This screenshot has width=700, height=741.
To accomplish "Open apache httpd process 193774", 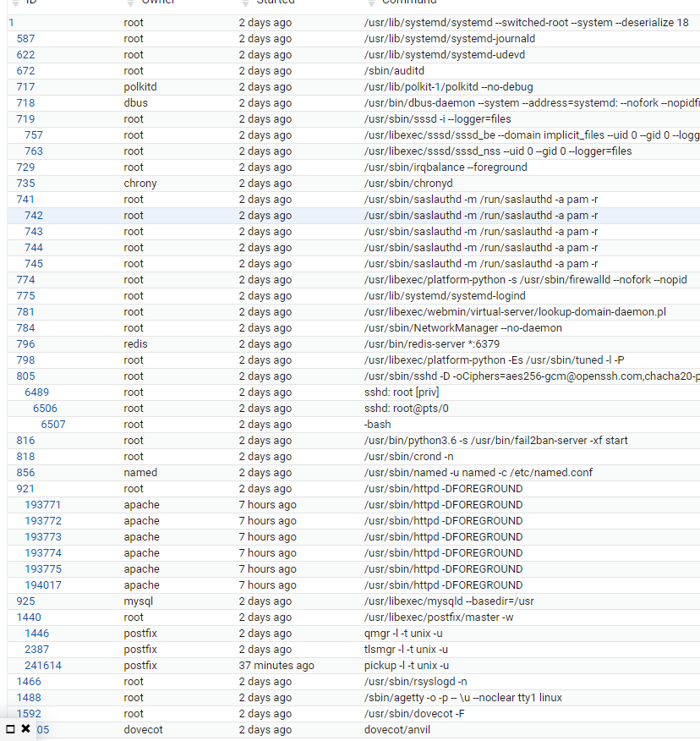I will [x=43, y=553].
